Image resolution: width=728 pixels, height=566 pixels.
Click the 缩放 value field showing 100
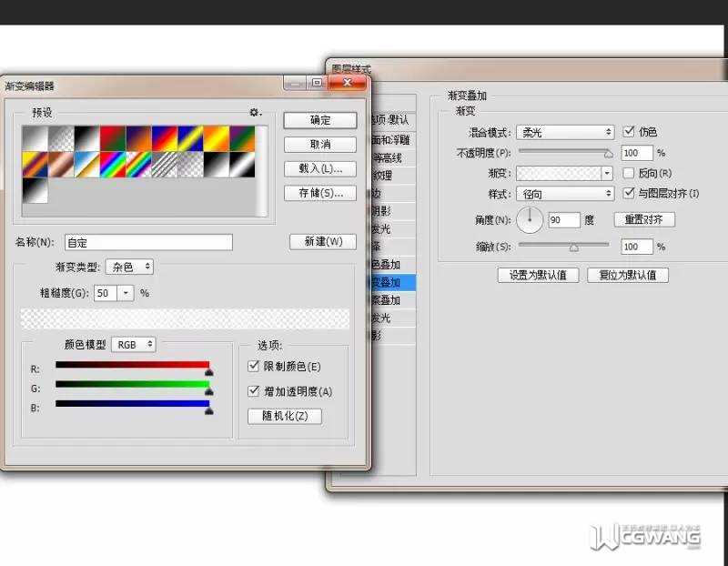tap(637, 247)
